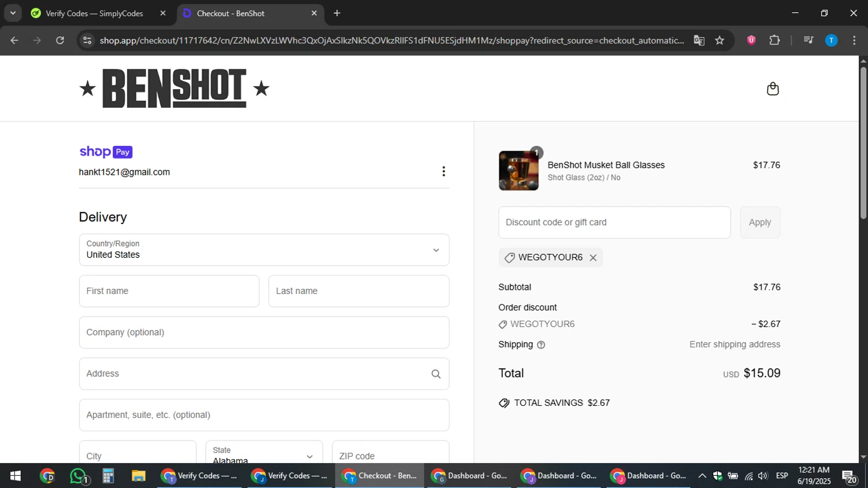
Task: Click the Discount code or gift card field
Action: (x=615, y=222)
